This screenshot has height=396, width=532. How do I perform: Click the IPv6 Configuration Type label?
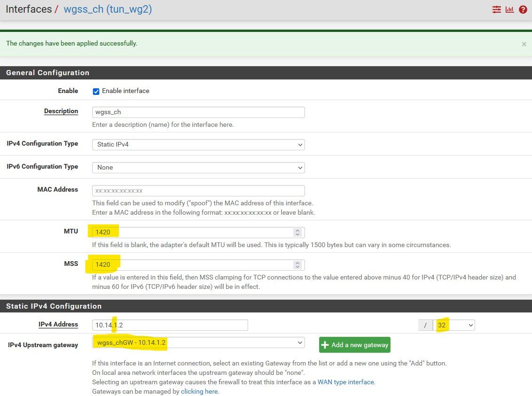(x=42, y=166)
